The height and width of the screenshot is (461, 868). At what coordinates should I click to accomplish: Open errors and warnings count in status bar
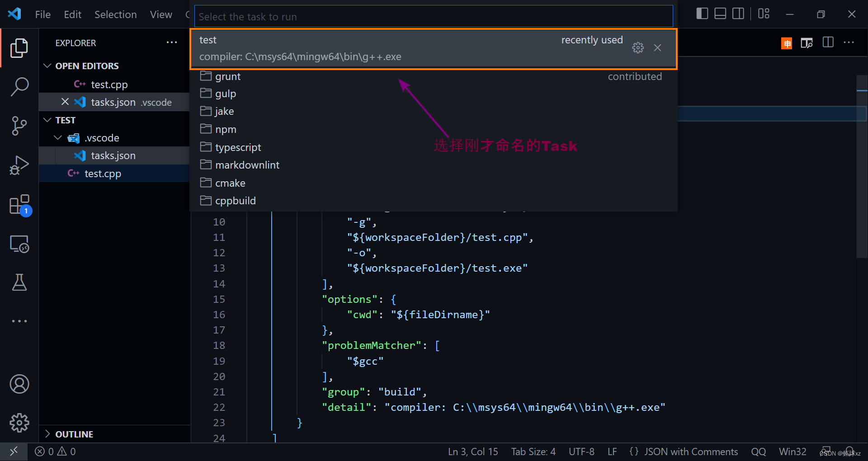tap(55, 452)
